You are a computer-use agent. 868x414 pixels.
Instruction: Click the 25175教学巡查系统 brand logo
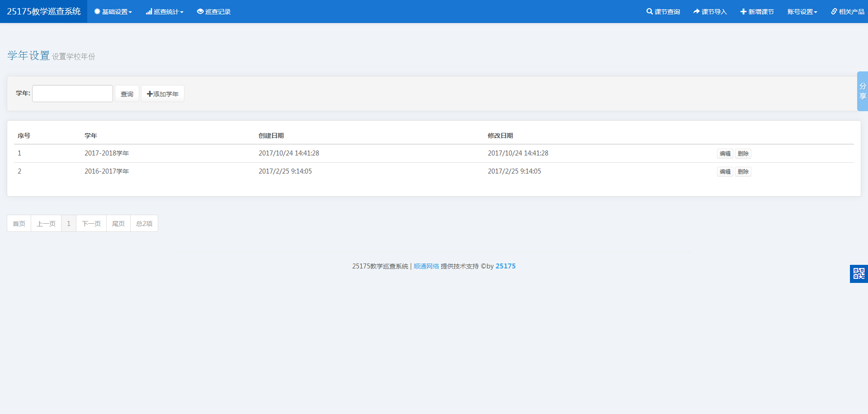(x=44, y=11)
